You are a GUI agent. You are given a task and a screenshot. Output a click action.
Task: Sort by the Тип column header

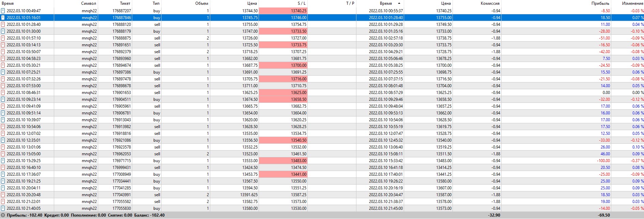click(x=156, y=3)
